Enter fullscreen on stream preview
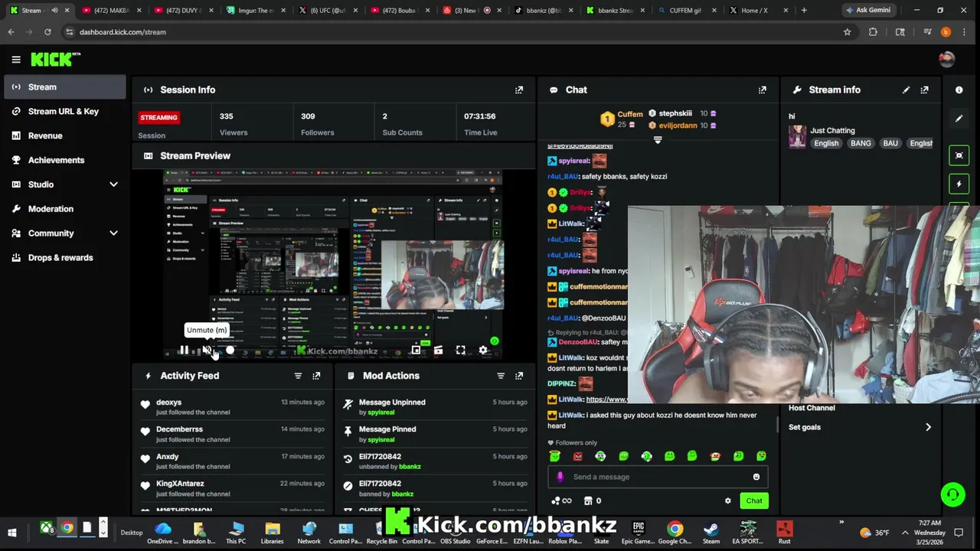 click(x=460, y=350)
